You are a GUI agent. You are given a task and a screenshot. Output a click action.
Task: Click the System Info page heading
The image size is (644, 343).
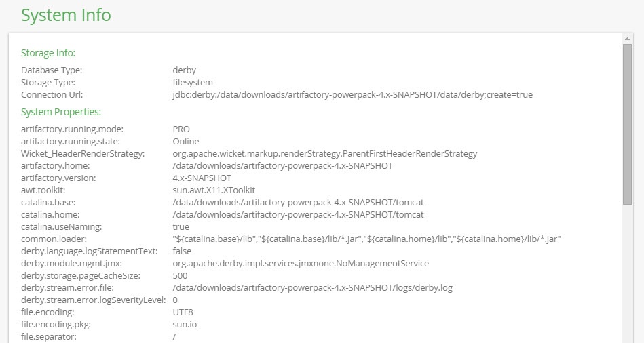pos(66,15)
